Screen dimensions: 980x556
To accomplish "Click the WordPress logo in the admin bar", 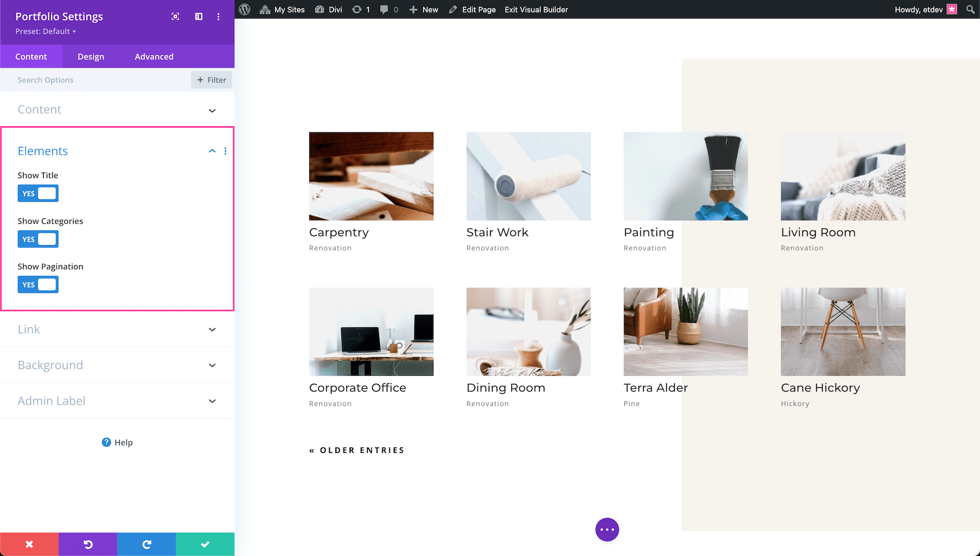I will pyautogui.click(x=244, y=9).
